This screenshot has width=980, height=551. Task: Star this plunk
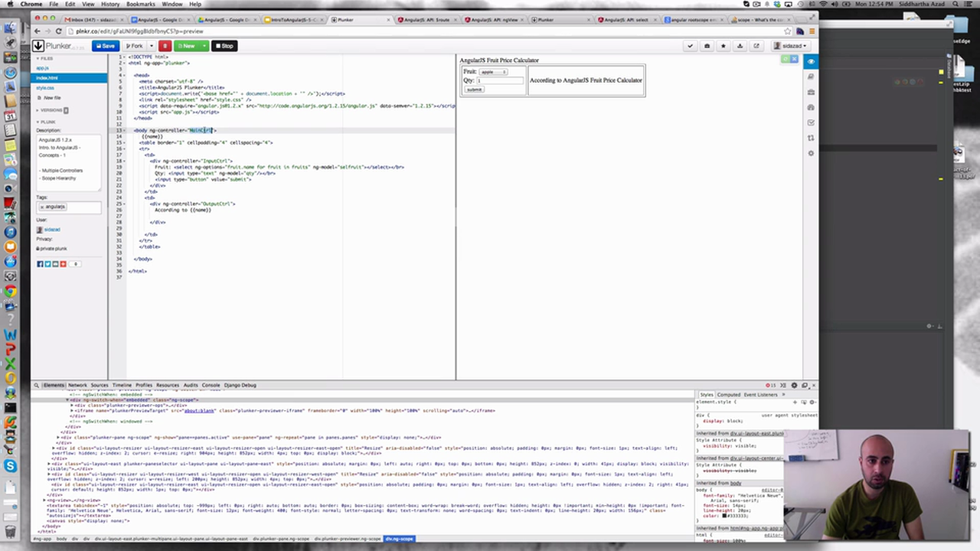(x=724, y=46)
